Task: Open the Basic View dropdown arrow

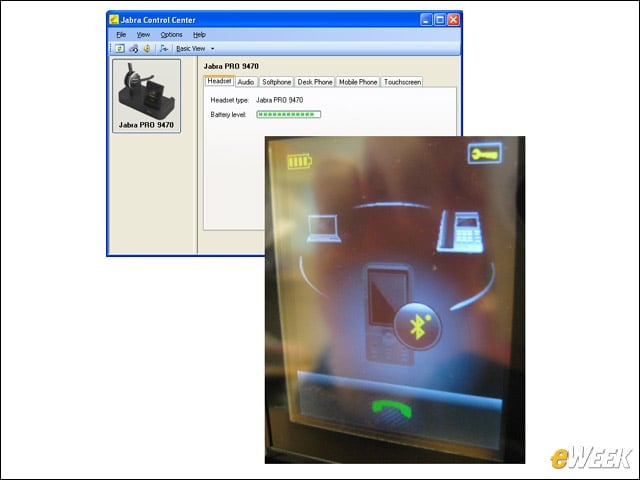Action: [213, 49]
